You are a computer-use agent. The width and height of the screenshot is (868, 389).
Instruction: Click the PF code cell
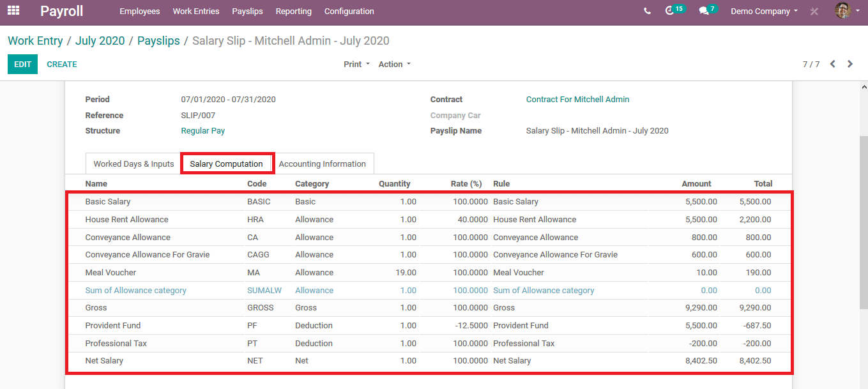(252, 326)
